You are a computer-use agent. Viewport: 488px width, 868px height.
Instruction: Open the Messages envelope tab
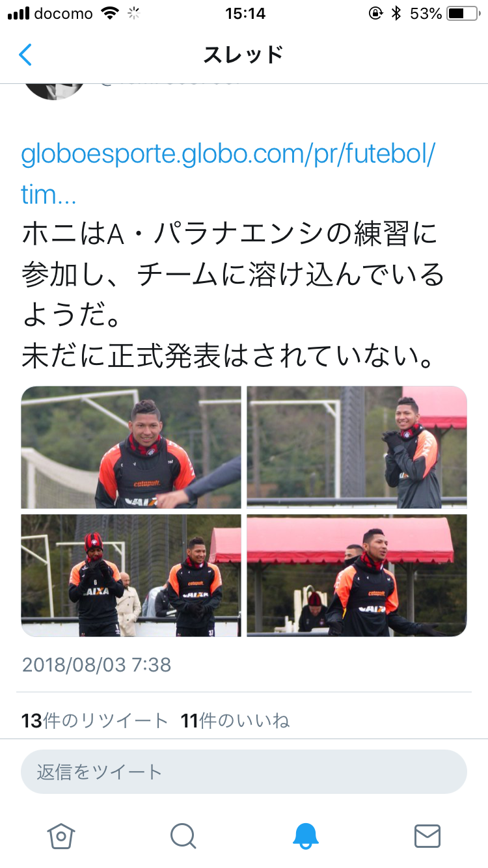pyautogui.click(x=427, y=835)
